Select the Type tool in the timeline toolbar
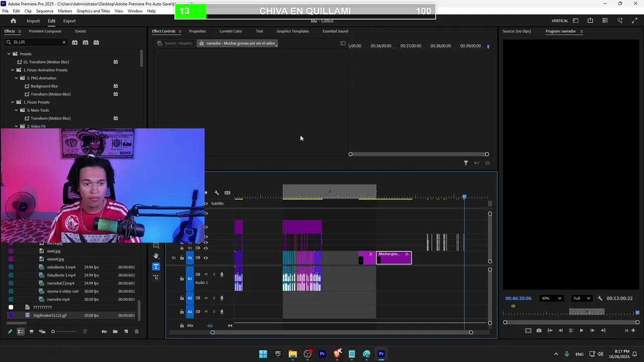Image resolution: width=644 pixels, height=362 pixels. click(156, 266)
